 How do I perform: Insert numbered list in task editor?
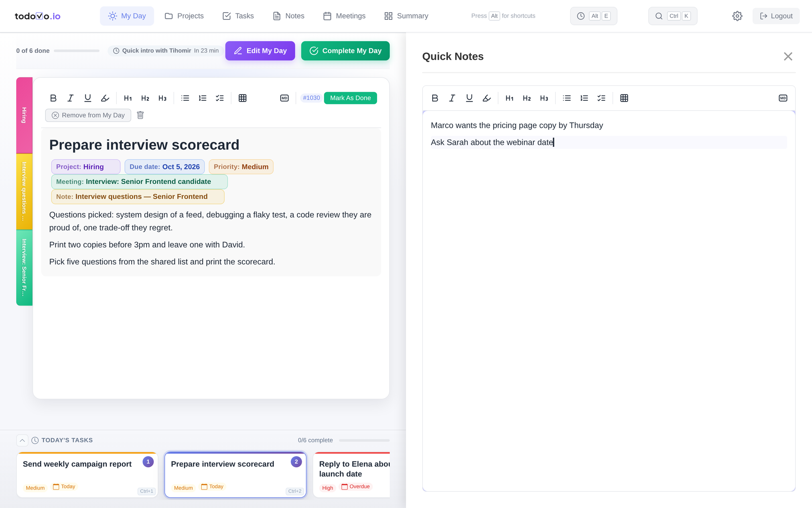click(x=203, y=98)
